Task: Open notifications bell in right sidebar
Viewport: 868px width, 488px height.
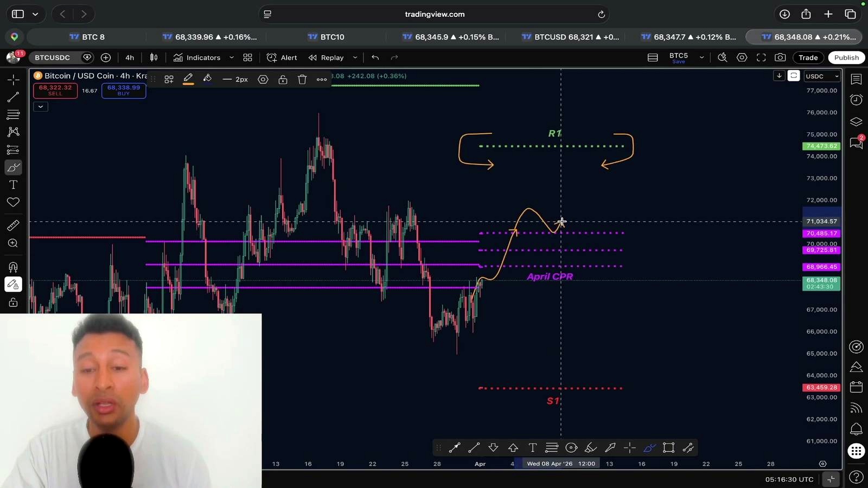Action: [856, 429]
